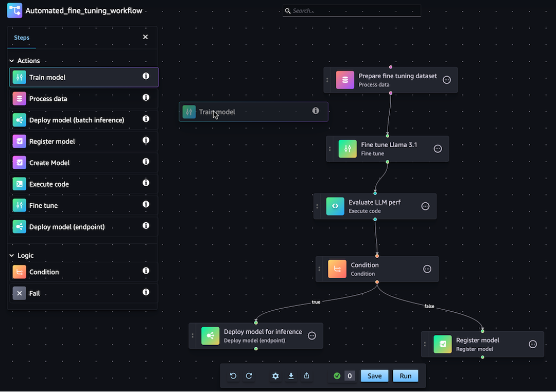Open options menu on Fine tune Llama 3.1 node
556x392 pixels.
pyautogui.click(x=438, y=149)
